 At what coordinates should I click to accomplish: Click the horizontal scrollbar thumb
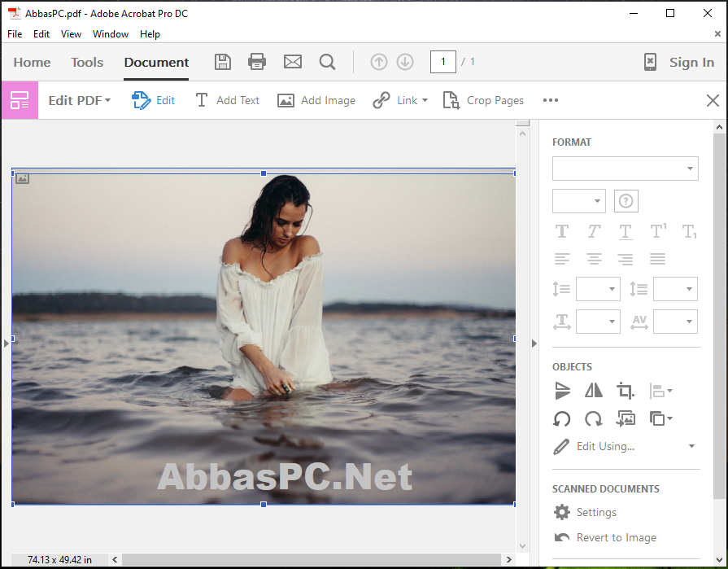tap(311, 559)
